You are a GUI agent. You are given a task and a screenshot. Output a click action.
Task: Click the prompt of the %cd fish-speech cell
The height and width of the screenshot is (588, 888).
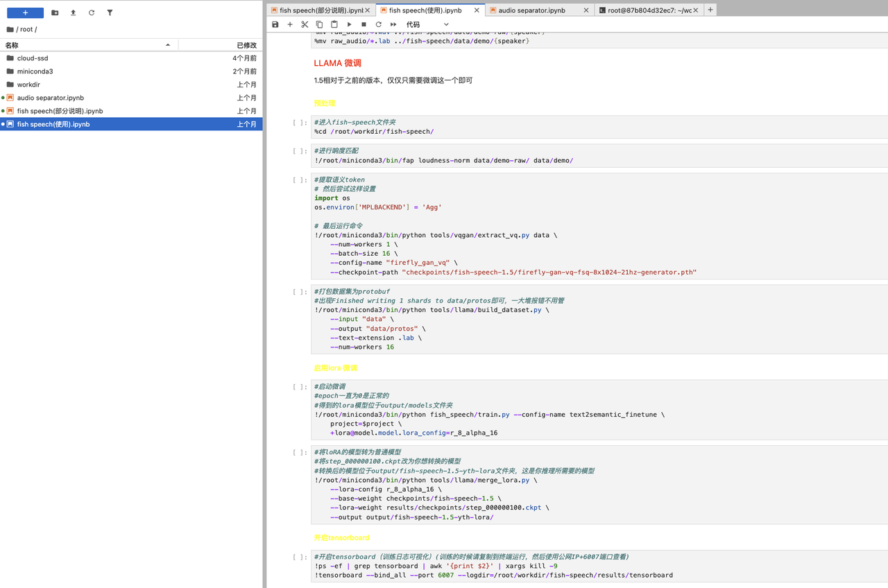300,122
